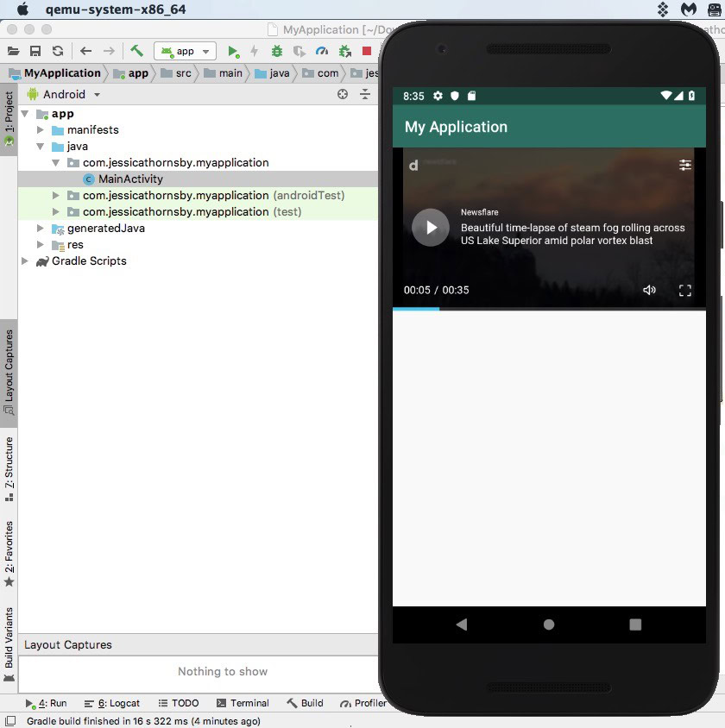Click the Debug app bug icon
The height and width of the screenshot is (728, 725).
[277, 52]
